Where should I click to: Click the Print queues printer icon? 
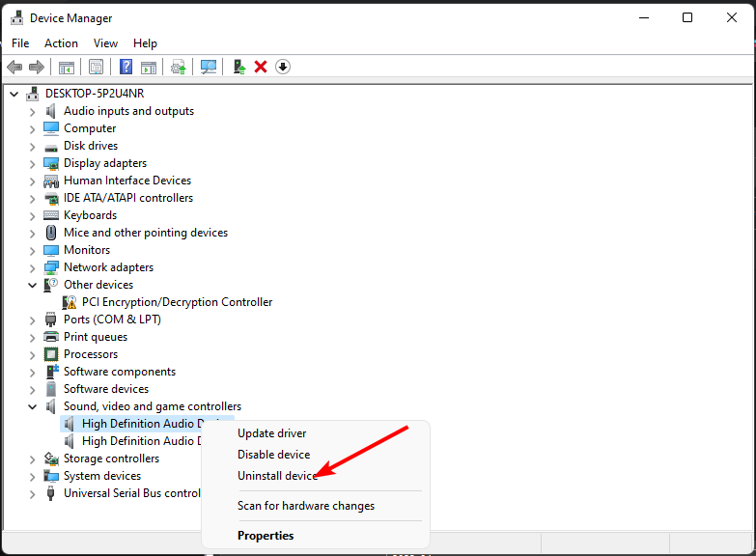pyautogui.click(x=51, y=337)
